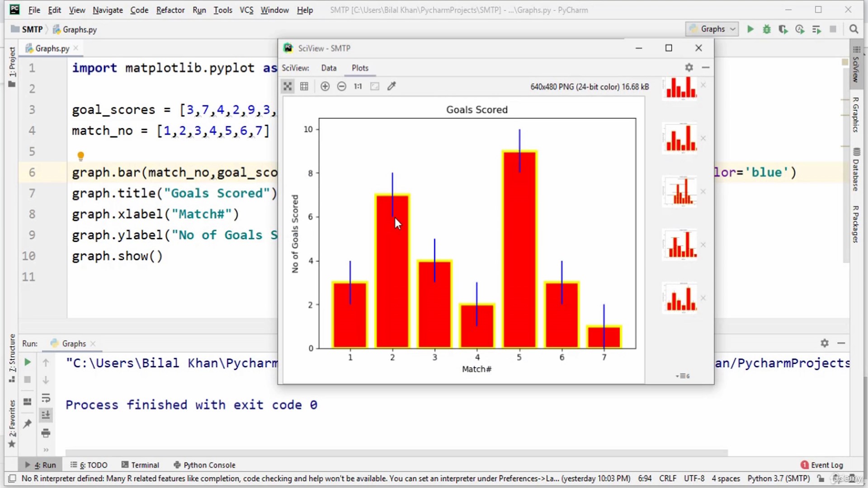This screenshot has width=868, height=488.
Task: Run the Graphs configuration with green play button
Action: (750, 29)
